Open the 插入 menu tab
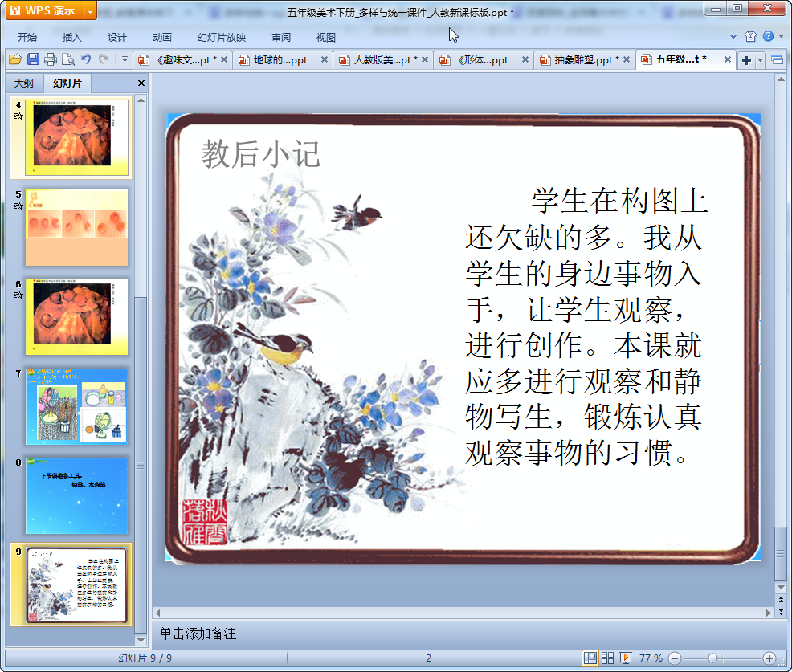Image resolution: width=792 pixels, height=672 pixels. click(x=71, y=37)
